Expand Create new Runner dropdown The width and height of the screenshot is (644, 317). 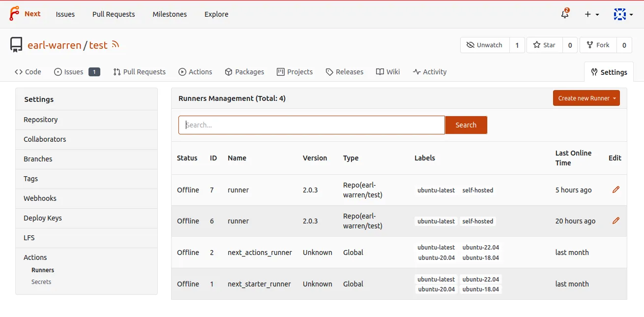(x=586, y=98)
